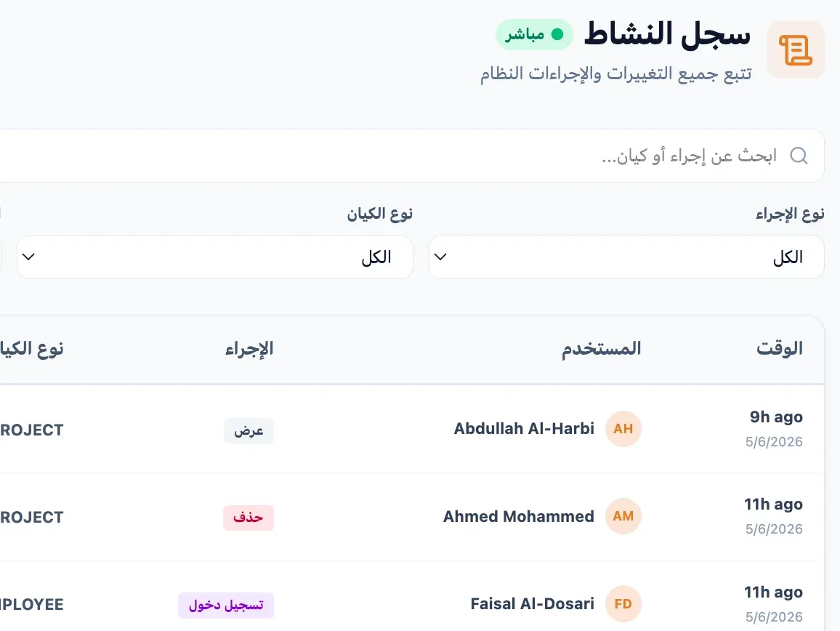Click the AM avatar of Ahmed Mohammed

[623, 516]
